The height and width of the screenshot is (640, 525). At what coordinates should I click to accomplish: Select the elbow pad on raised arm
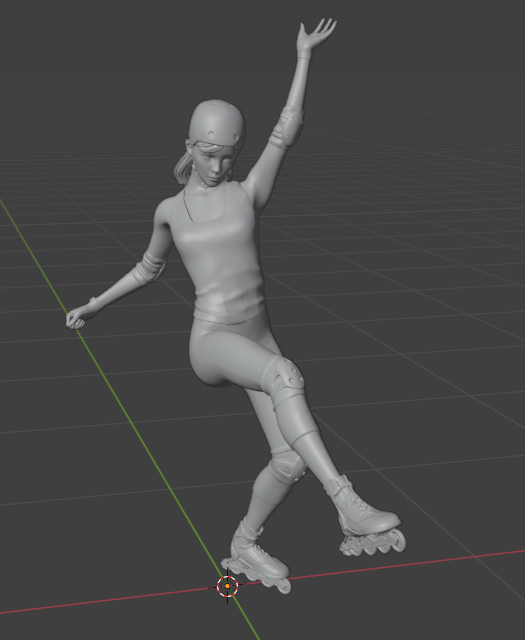coord(289,126)
